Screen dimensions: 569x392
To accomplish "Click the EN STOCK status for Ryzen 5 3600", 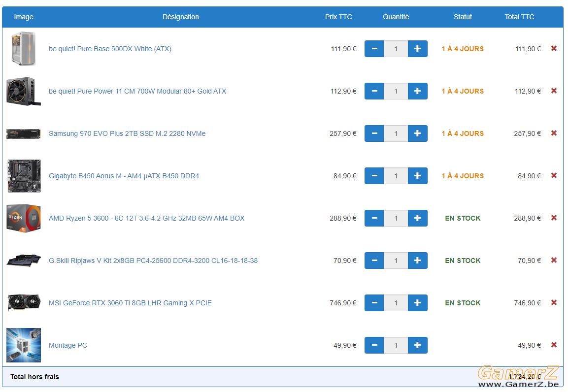I will (x=463, y=218).
